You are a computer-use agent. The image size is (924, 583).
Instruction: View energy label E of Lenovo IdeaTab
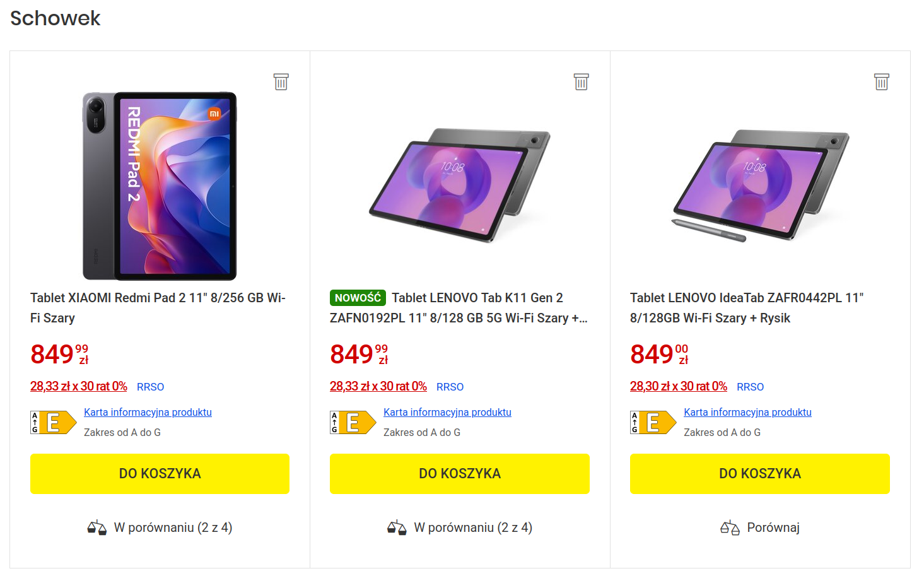653,422
